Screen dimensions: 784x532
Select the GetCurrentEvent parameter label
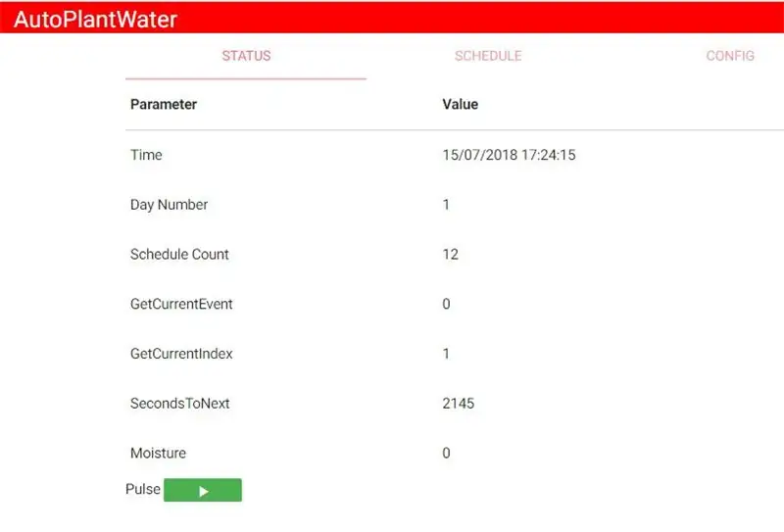[x=181, y=304]
